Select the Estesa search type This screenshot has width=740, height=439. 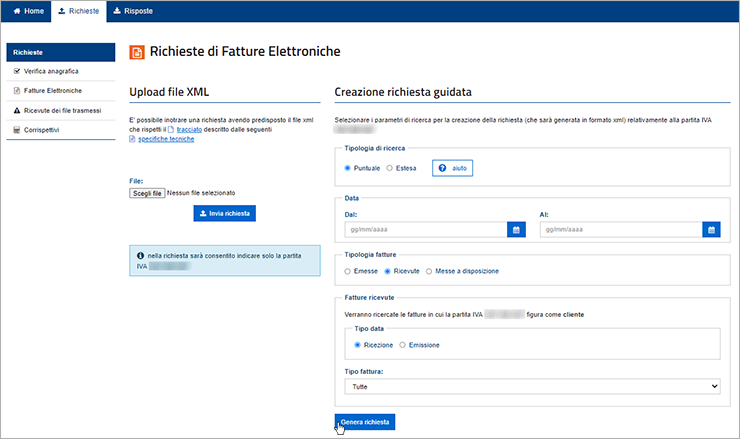point(389,168)
